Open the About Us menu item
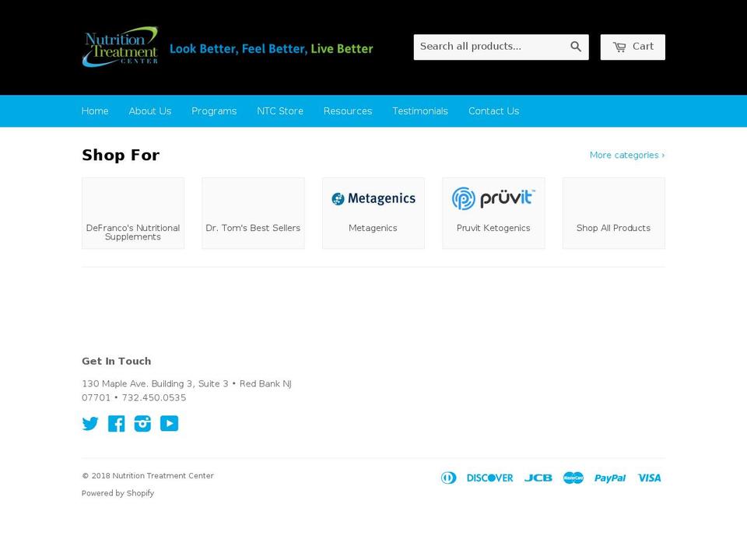The width and height of the screenshot is (747, 560). click(150, 111)
